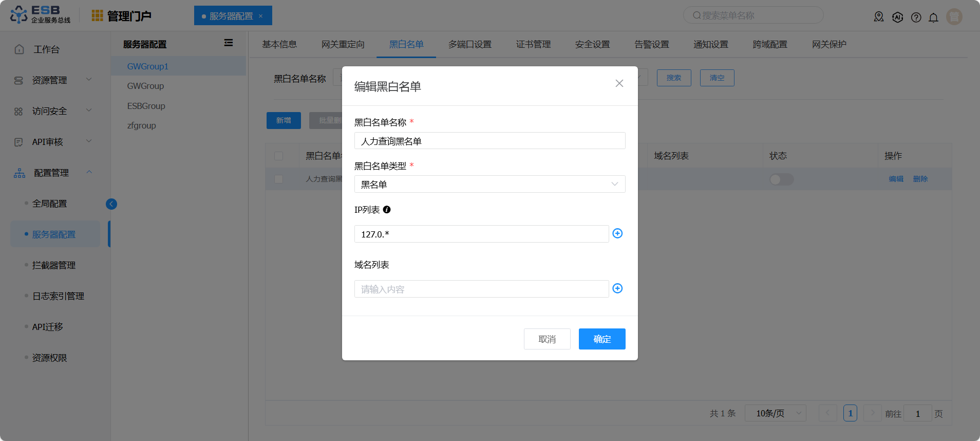Image resolution: width=980 pixels, height=441 pixels.
Task: Switch to the 证书管理 tab
Action: (533, 45)
